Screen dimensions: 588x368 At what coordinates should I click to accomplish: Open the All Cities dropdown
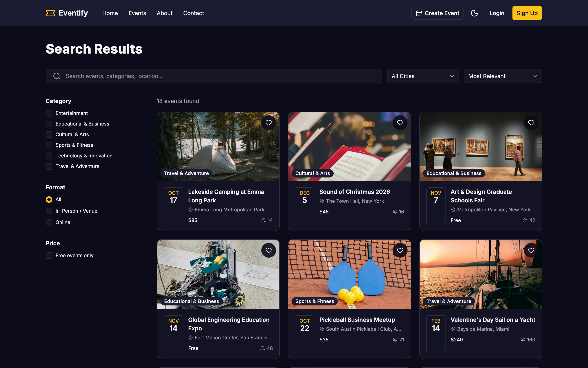423,76
